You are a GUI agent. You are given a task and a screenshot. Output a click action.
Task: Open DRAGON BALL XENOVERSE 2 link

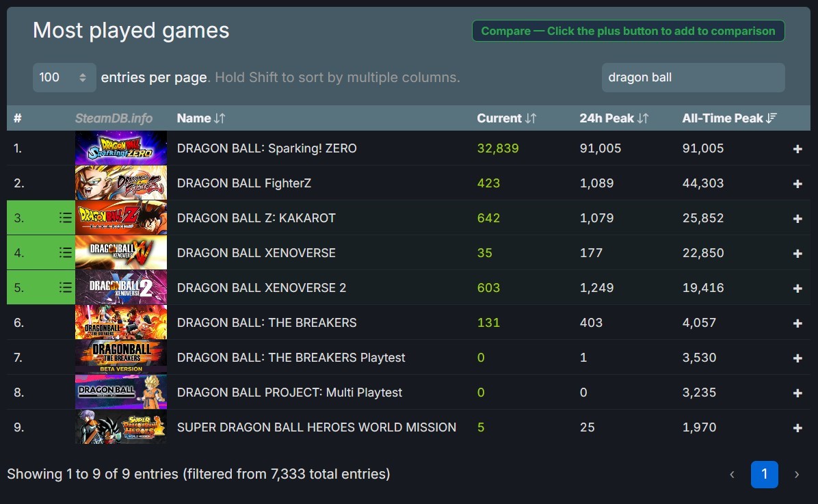(261, 288)
